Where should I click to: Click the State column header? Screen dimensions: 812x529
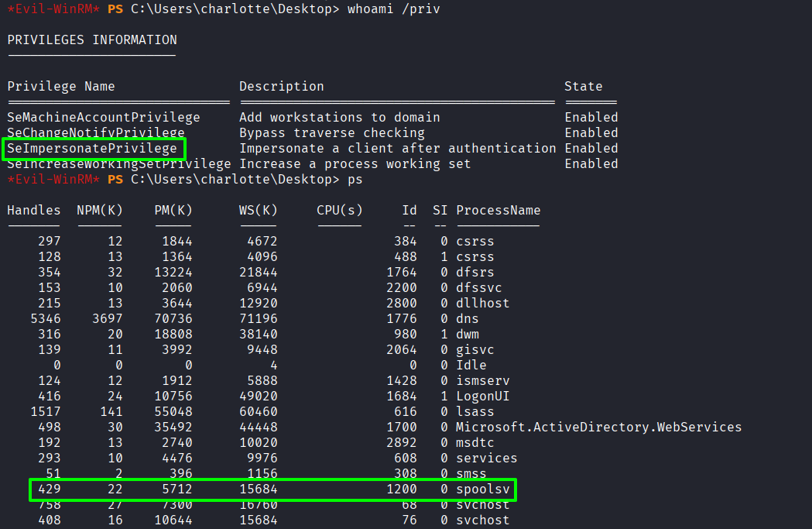click(x=584, y=86)
